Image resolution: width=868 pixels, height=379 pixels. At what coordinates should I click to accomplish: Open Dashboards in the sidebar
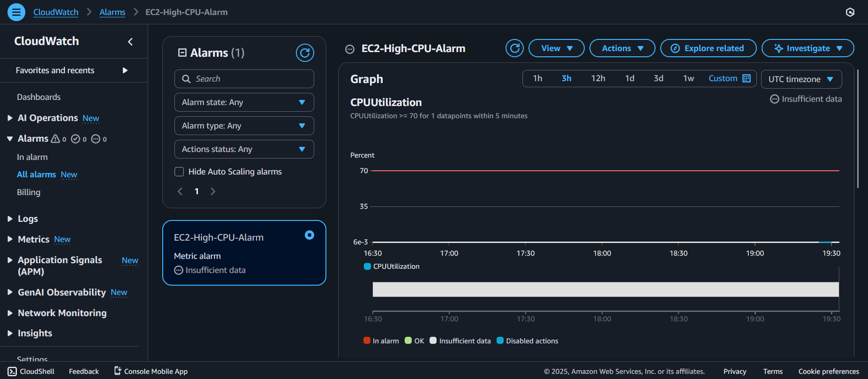39,97
